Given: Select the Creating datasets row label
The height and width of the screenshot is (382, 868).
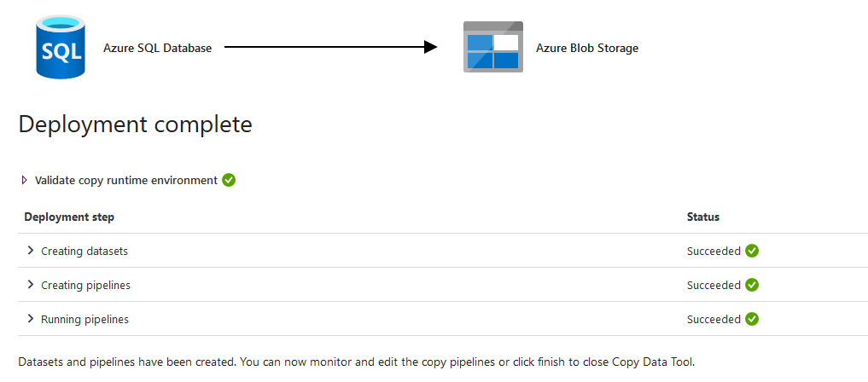Looking at the screenshot, I should 84,252.
